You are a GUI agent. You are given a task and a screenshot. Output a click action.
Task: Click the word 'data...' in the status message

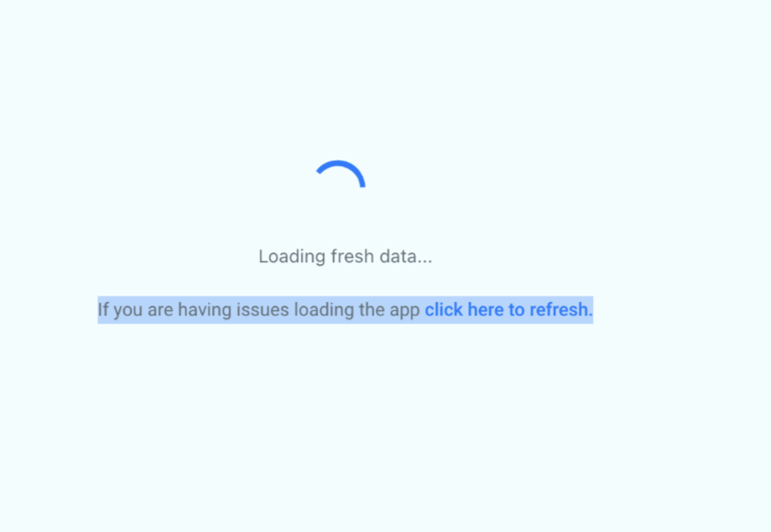(406, 257)
